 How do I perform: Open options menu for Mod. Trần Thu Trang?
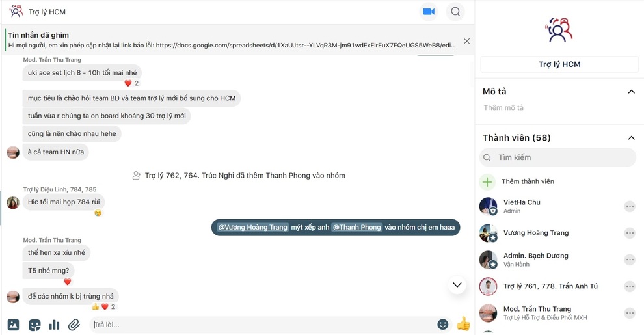[x=629, y=313]
